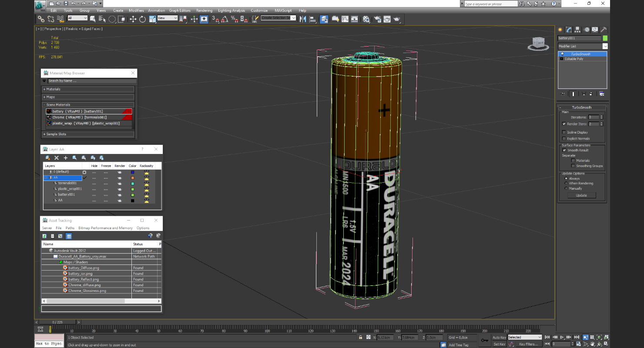The height and width of the screenshot is (348, 644).
Task: Open Paths menu in Asset Tracking
Action: 70,228
